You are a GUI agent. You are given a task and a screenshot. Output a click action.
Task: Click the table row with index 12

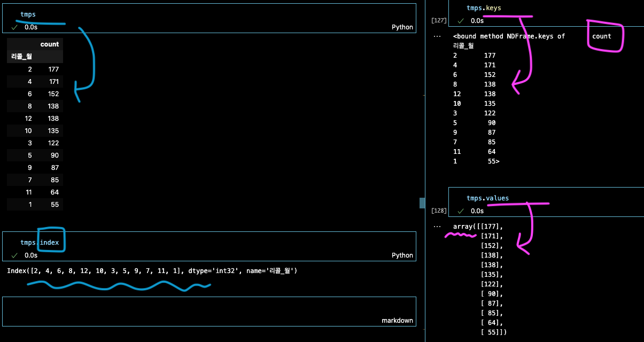pyautogui.click(x=35, y=118)
